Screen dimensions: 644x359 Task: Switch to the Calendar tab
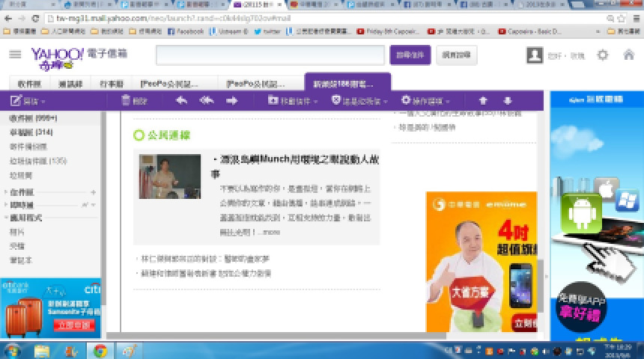click(x=111, y=84)
